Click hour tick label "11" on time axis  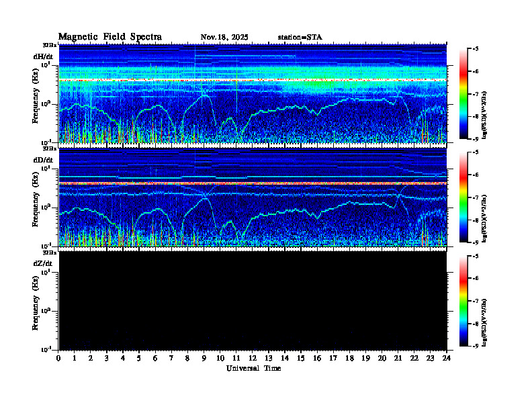click(236, 359)
